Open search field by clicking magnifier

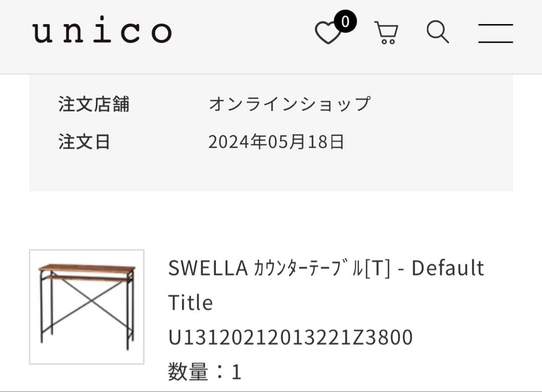coord(438,32)
